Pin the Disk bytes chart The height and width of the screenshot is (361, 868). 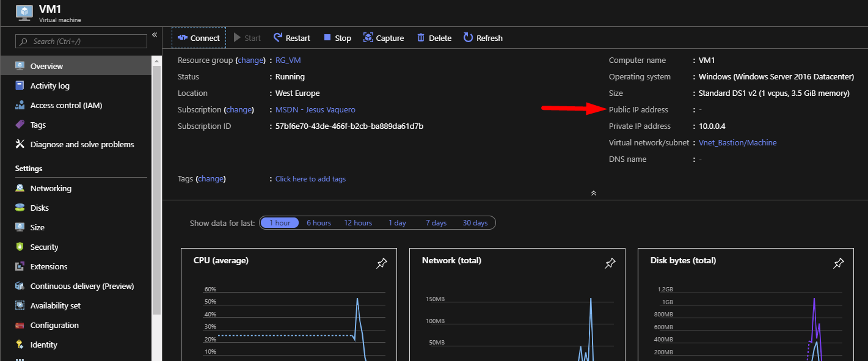pos(838,263)
